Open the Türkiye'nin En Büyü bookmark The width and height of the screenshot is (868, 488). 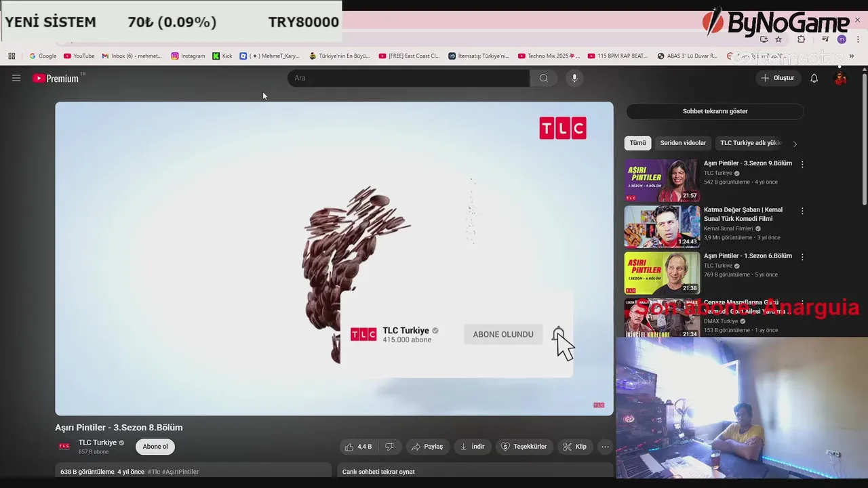(340, 56)
